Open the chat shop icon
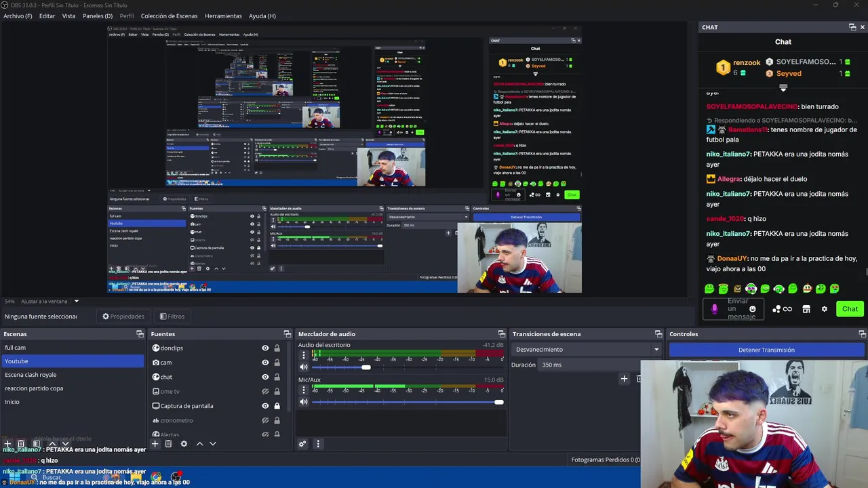 (806, 309)
